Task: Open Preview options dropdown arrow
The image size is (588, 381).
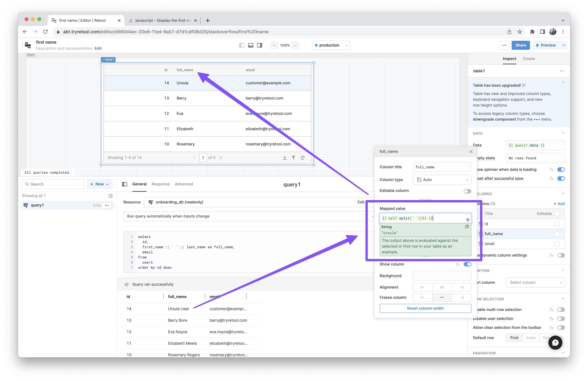Action: click(x=564, y=45)
